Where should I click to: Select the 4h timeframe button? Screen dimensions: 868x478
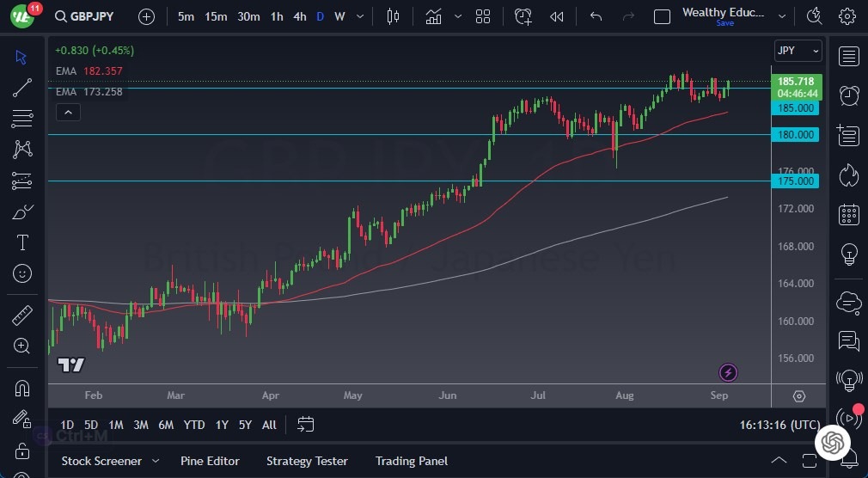[x=299, y=16]
